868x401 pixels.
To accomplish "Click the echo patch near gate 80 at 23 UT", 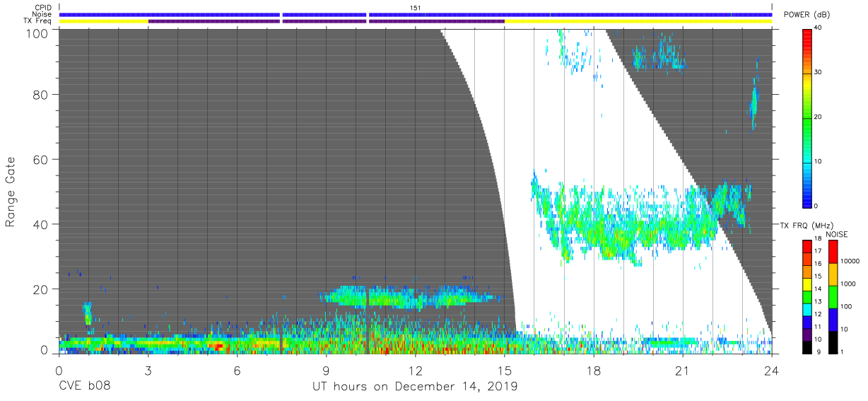I will 753,103.
